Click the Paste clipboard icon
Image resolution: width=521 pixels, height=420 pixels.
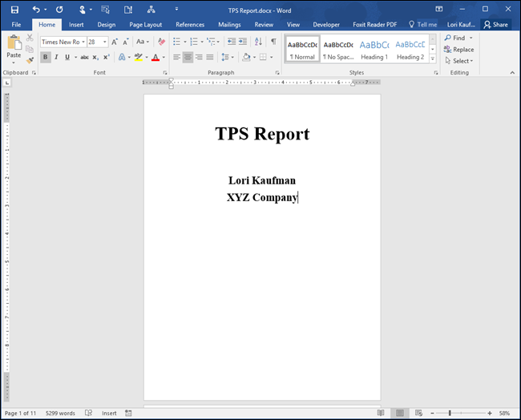[x=13, y=46]
